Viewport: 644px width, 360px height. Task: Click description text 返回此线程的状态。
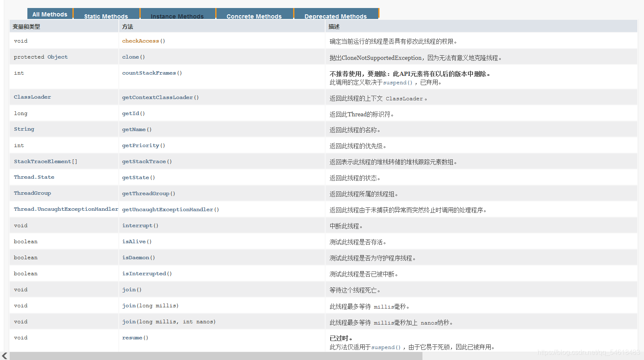tap(355, 178)
